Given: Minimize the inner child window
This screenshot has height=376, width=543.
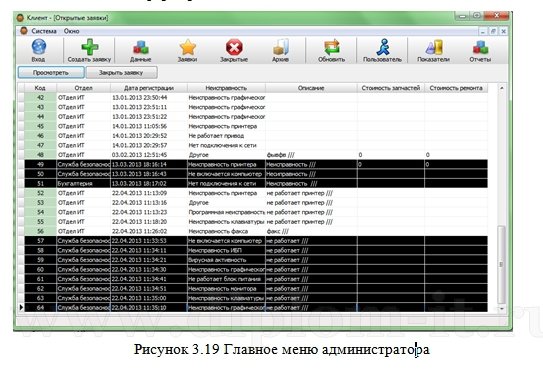Looking at the screenshot, I should 483,32.
